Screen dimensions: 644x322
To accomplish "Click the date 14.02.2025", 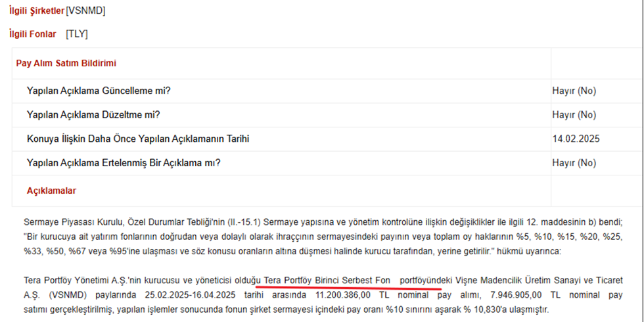I will [x=576, y=139].
